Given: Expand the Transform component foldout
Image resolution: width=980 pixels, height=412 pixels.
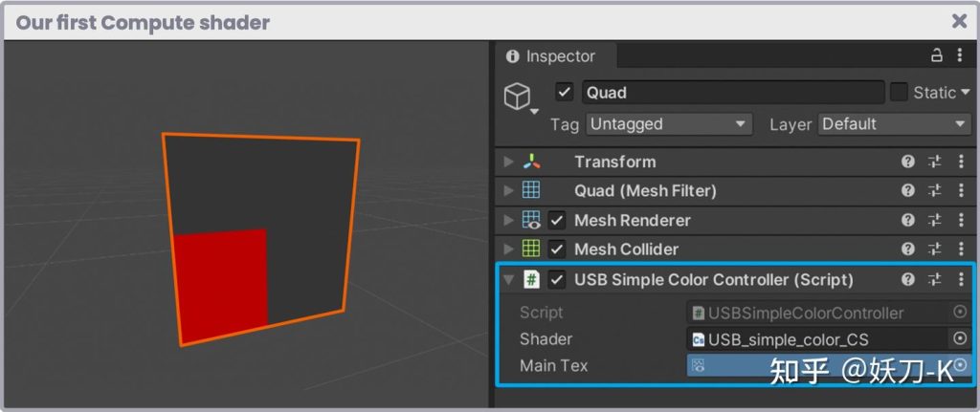Looking at the screenshot, I should pyautogui.click(x=508, y=163).
